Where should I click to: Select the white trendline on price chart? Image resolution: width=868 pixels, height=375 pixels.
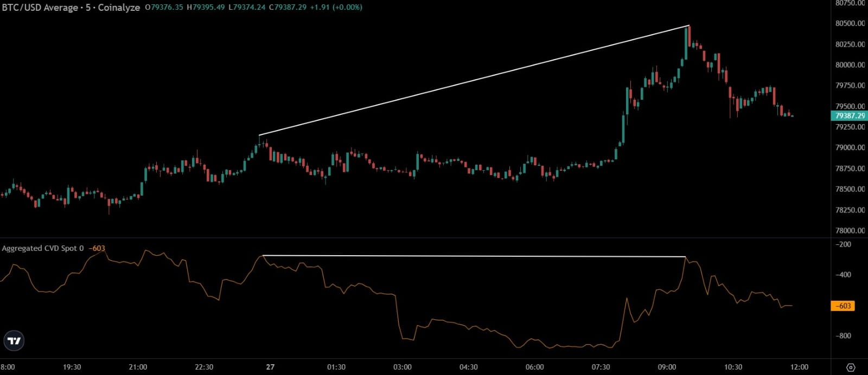(x=474, y=80)
